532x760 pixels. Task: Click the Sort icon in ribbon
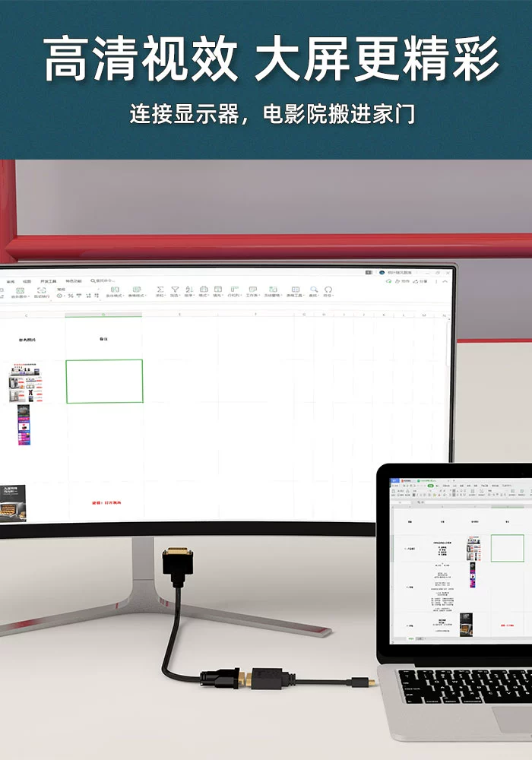click(x=188, y=290)
